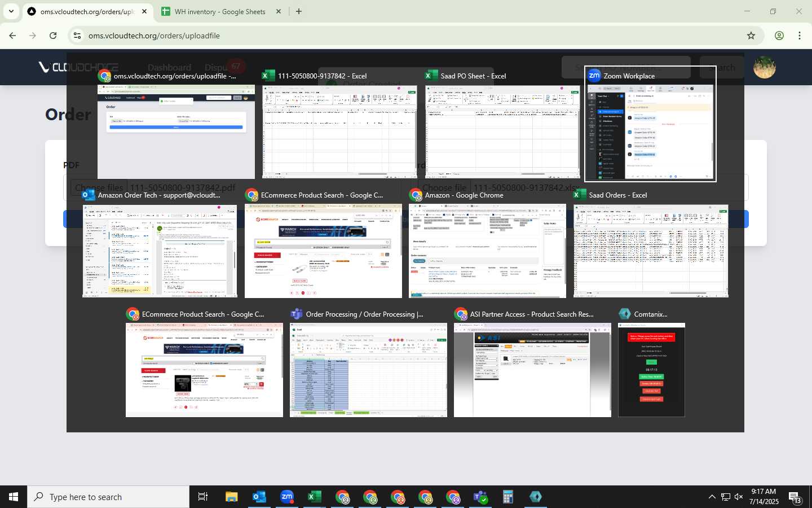Open the Chrome profile icon
This screenshot has height=508, width=812.
pyautogui.click(x=779, y=36)
